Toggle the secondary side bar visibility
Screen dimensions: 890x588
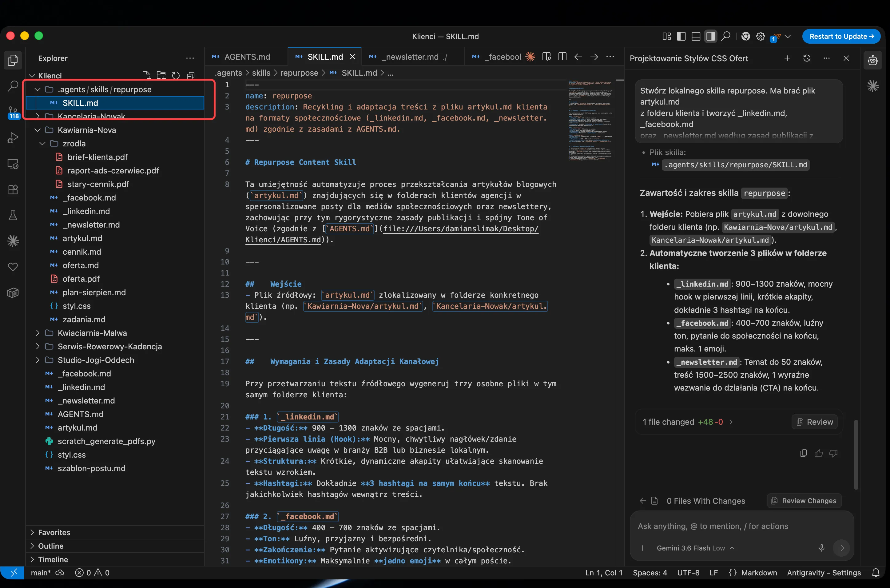point(710,36)
